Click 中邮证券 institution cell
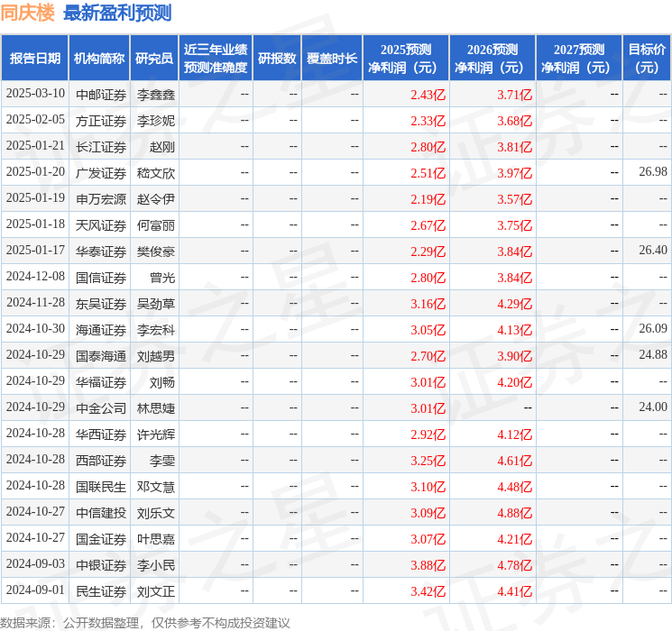 pyautogui.click(x=101, y=95)
